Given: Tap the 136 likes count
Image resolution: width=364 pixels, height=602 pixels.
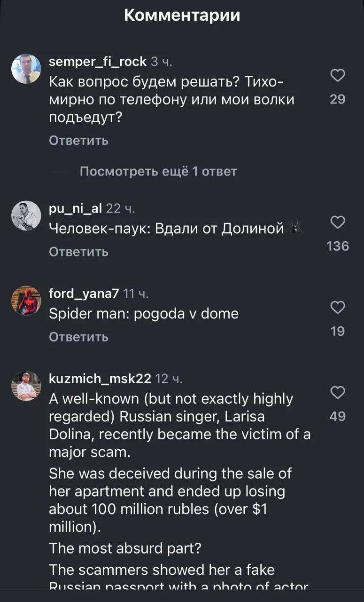Looking at the screenshot, I should coord(338,246).
